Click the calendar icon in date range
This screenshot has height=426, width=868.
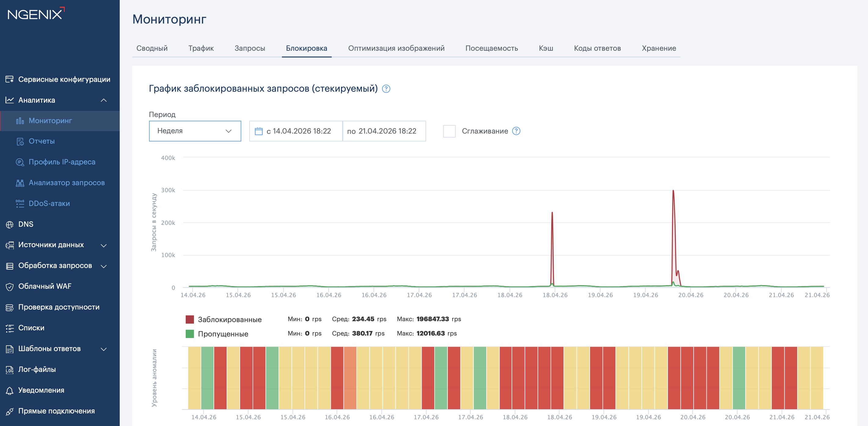click(x=258, y=131)
